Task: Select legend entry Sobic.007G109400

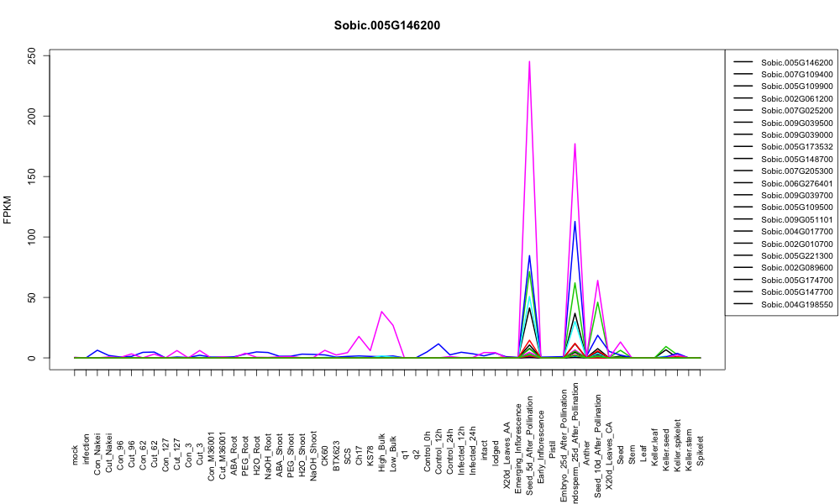Action: (783, 75)
